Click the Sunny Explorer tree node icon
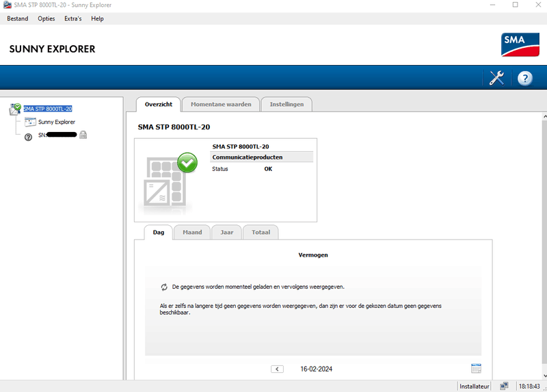 tap(30, 122)
